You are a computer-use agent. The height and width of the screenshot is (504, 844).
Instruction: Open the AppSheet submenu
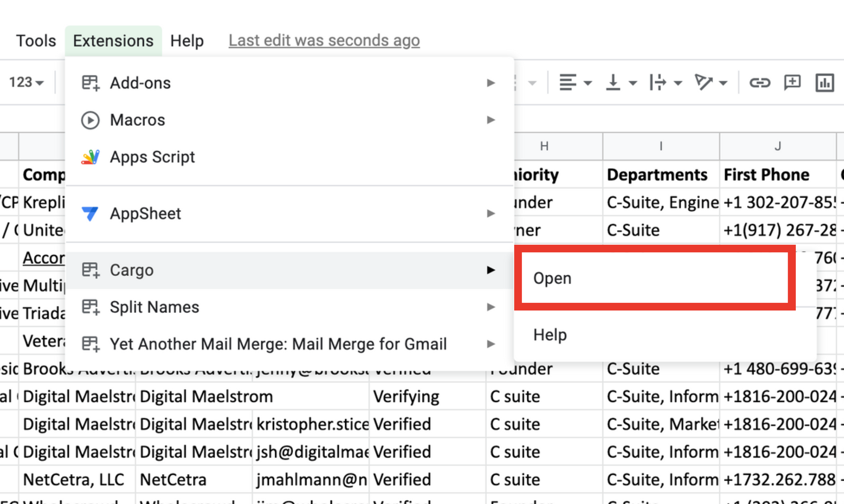point(289,213)
